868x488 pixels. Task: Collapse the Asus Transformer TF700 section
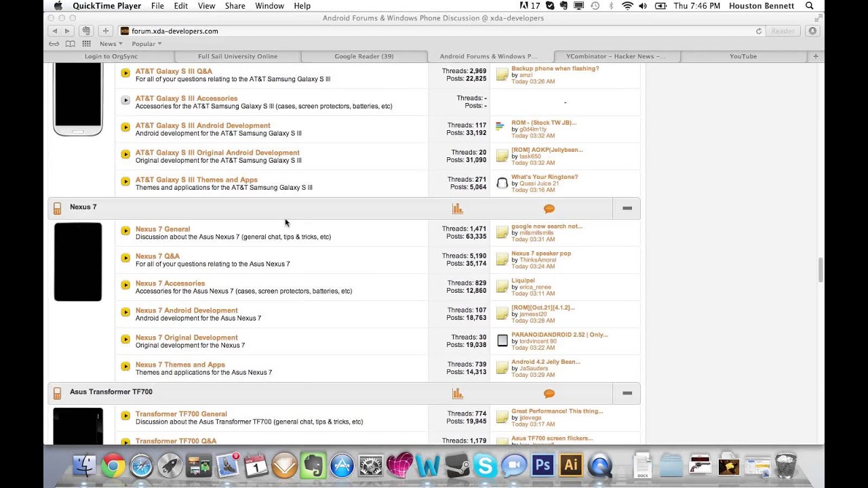(x=627, y=393)
